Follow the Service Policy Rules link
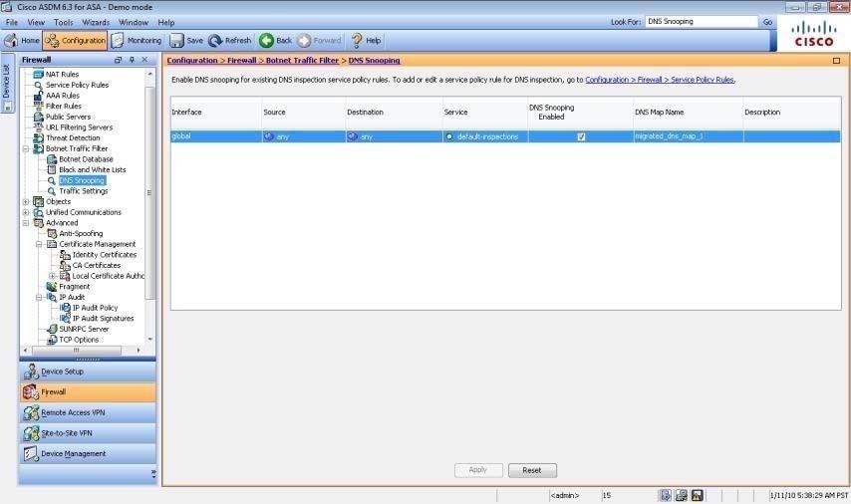The width and height of the screenshot is (851, 504). tap(660, 80)
